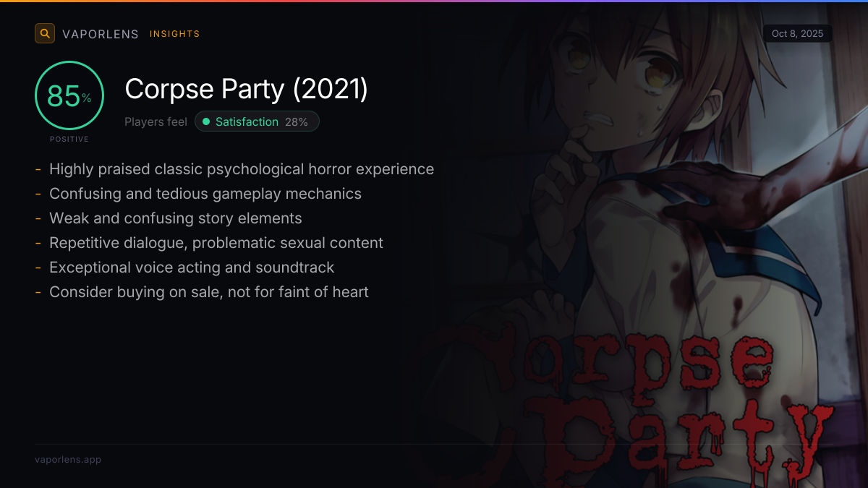Click the POSITIVE label under score
Viewport: 868px width, 488px height.
click(69, 139)
